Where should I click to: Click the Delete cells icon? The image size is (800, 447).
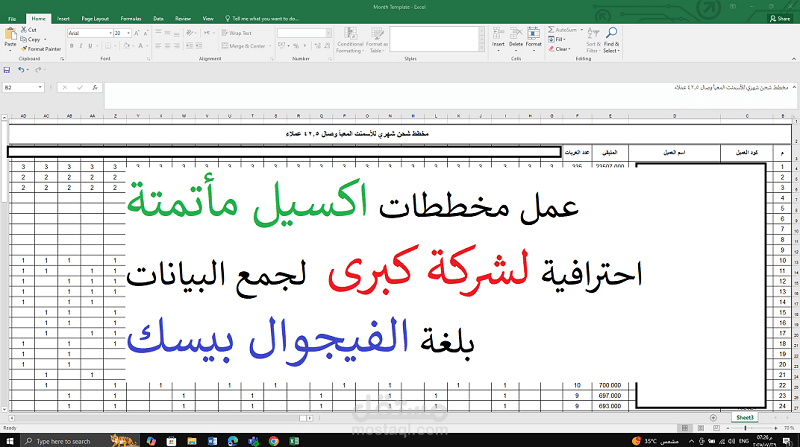point(516,33)
